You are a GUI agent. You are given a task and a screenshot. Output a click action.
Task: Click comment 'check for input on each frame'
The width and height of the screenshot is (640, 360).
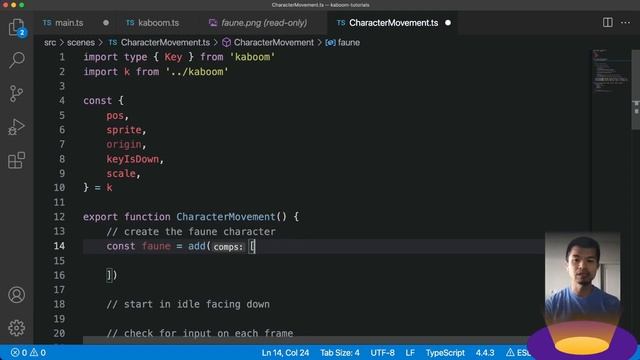[200, 333]
